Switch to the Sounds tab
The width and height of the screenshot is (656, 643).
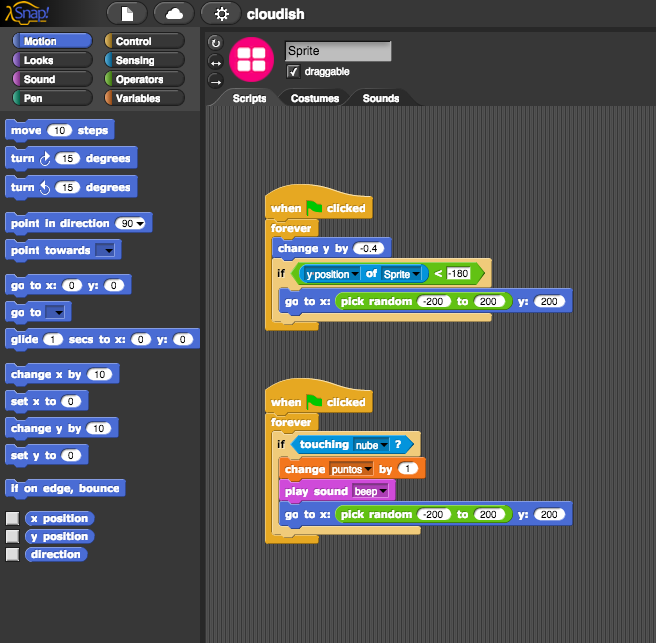coord(380,98)
